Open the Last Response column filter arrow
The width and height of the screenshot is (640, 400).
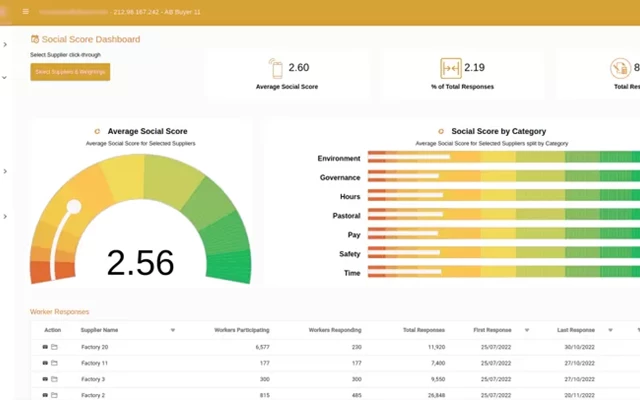click(610, 330)
